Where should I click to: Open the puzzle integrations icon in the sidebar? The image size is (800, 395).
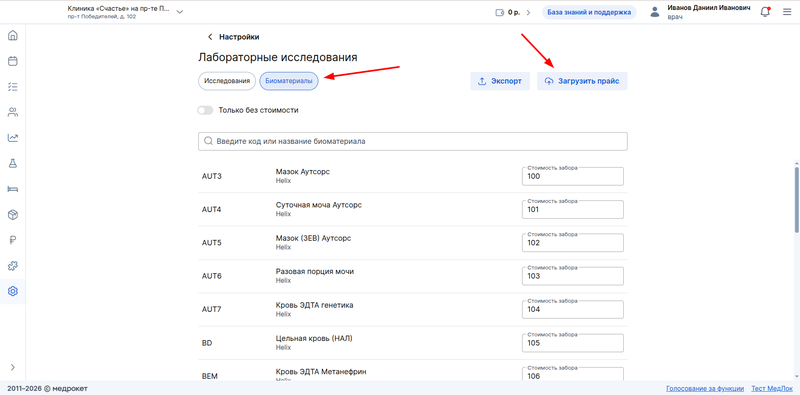tap(13, 266)
